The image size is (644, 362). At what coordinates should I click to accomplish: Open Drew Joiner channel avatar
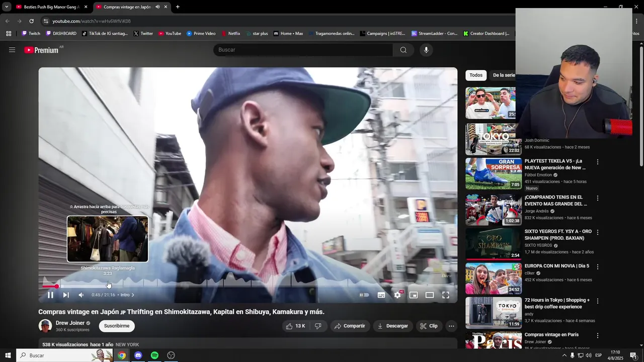coord(45,326)
